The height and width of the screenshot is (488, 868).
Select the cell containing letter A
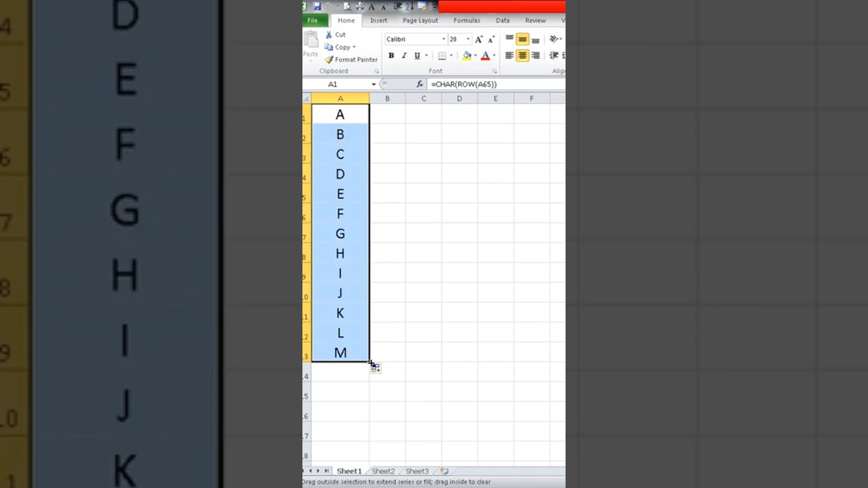(x=340, y=115)
